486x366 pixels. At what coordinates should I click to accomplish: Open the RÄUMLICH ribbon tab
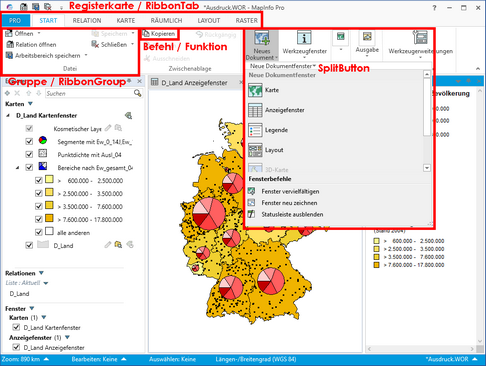point(166,20)
